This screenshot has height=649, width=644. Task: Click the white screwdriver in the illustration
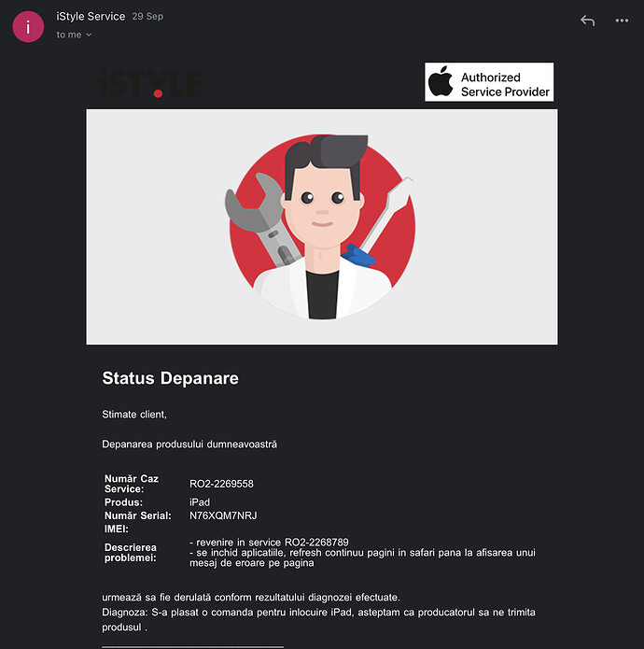click(385, 213)
